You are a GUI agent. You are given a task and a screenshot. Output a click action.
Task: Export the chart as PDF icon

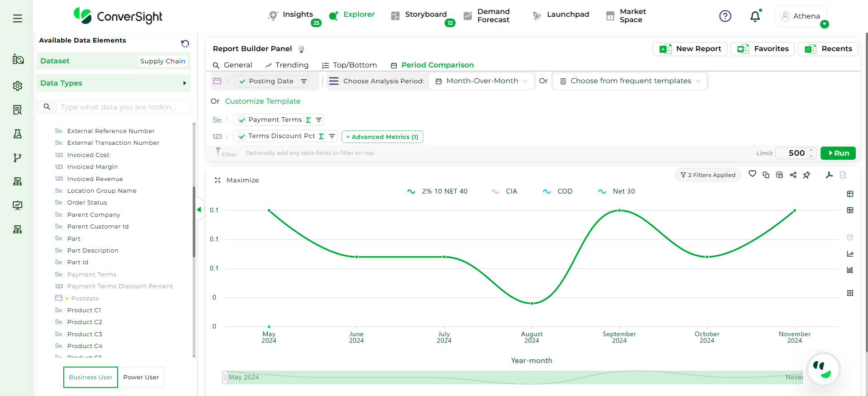point(829,175)
